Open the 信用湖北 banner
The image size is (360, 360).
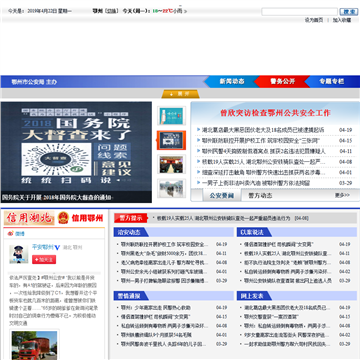(29, 218)
